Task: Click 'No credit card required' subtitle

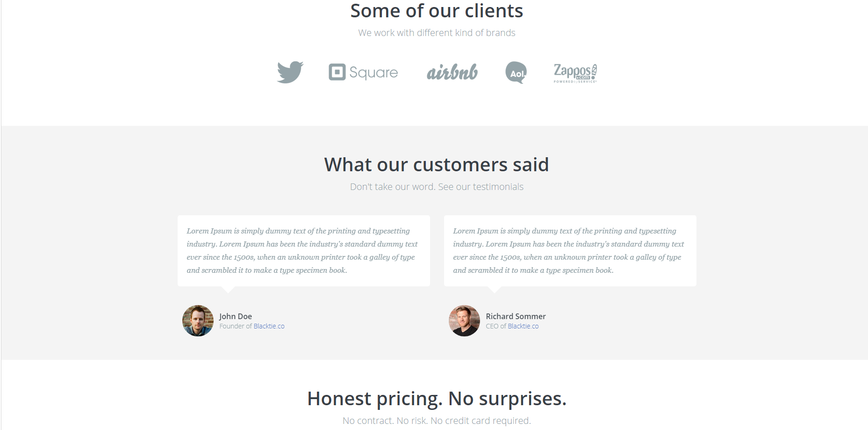Action: 481,421
